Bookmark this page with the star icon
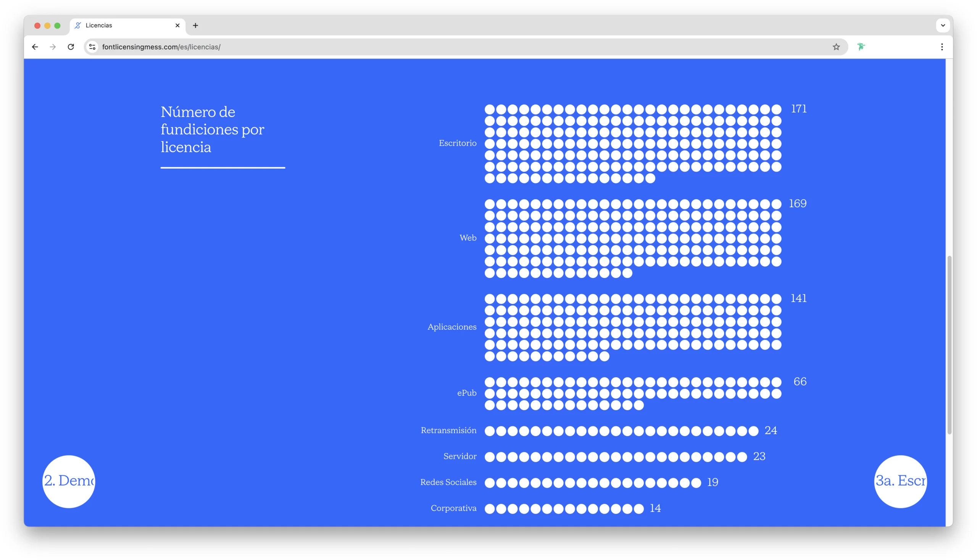This screenshot has height=560, width=977. (836, 47)
